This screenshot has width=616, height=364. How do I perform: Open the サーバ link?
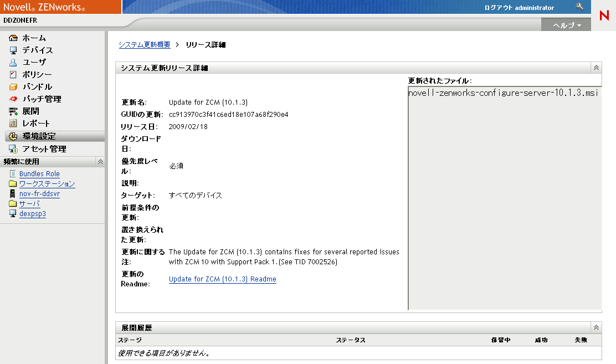click(29, 204)
